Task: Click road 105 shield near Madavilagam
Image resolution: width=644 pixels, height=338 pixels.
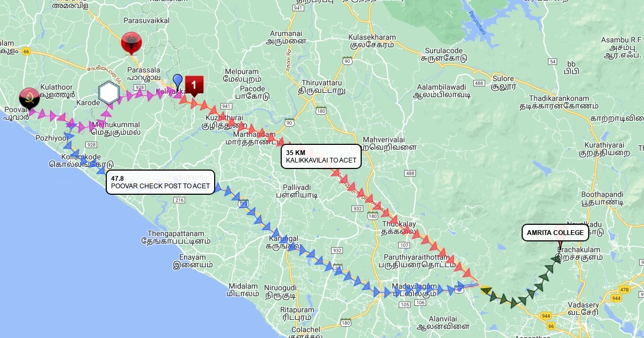Action: tap(404, 305)
